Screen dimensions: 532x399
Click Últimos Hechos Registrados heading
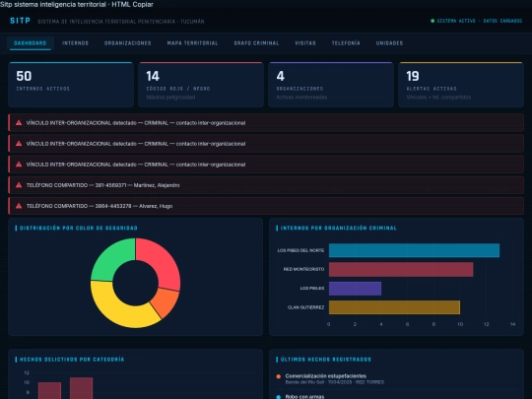[326, 360]
